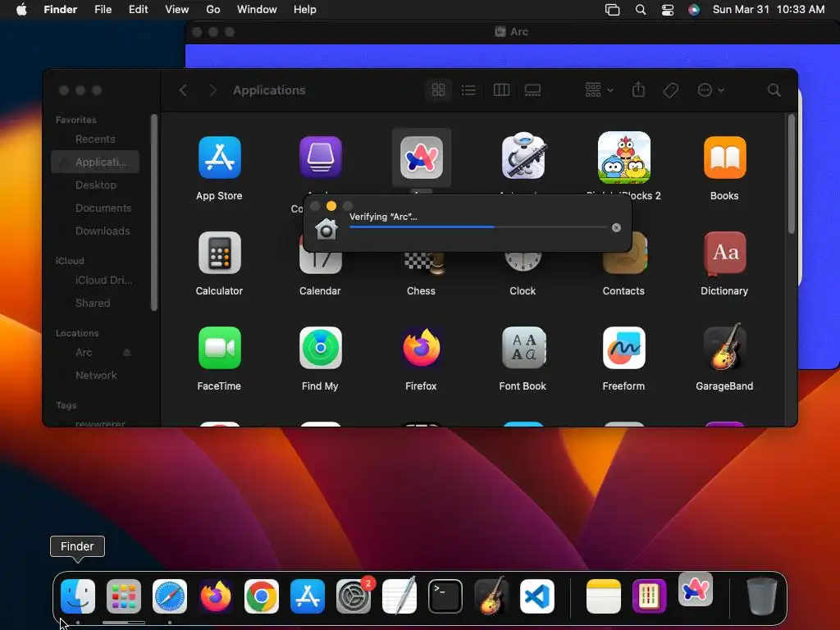Open the Find My app
840x630 pixels.
pos(321,348)
